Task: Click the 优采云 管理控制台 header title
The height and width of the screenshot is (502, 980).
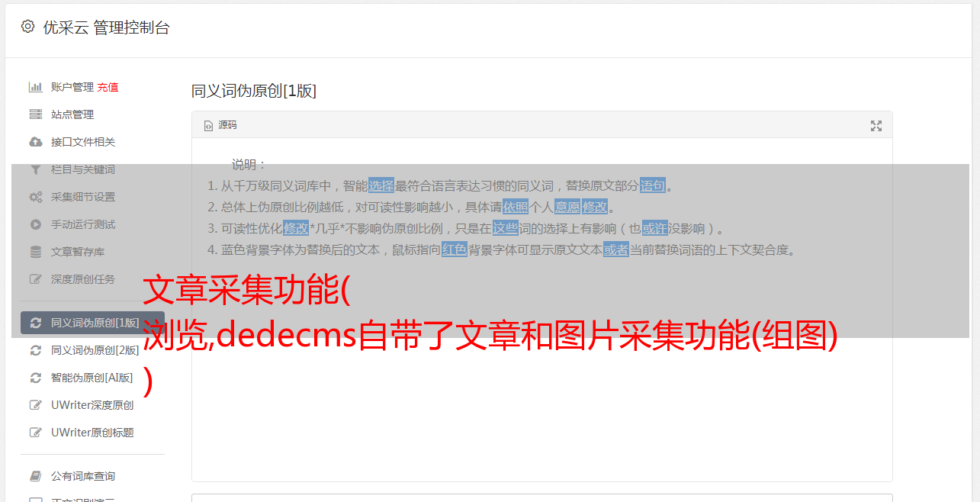Action: 106,27
